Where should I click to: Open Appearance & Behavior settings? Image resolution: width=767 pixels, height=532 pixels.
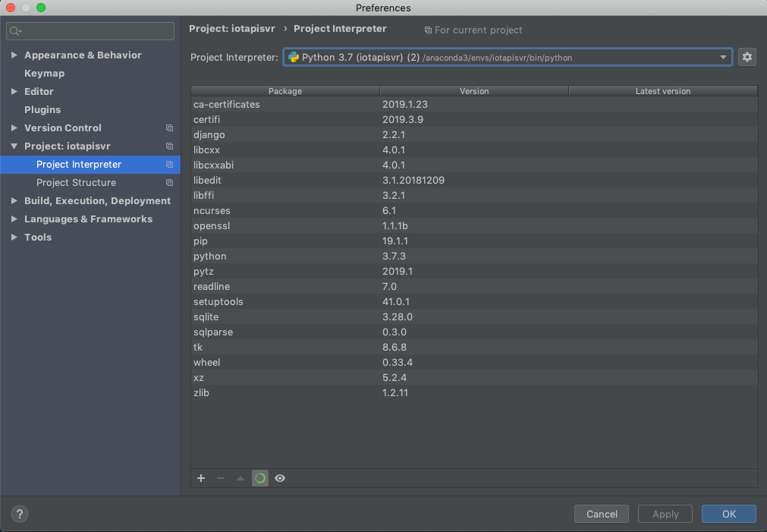(83, 55)
